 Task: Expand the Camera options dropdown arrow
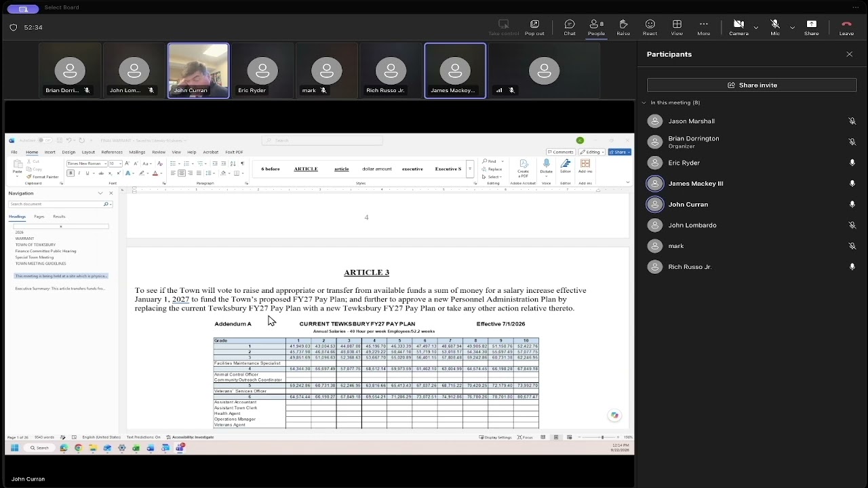click(755, 27)
